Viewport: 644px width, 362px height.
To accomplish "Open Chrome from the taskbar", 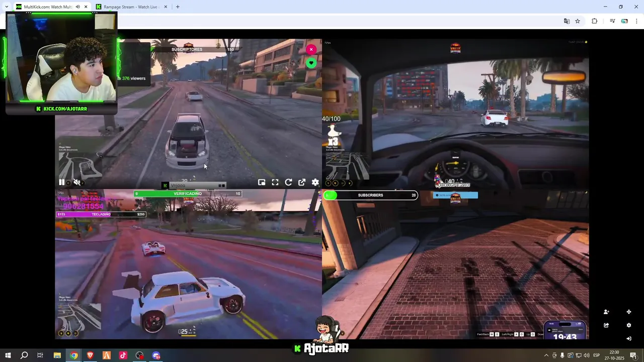I will (x=73, y=355).
